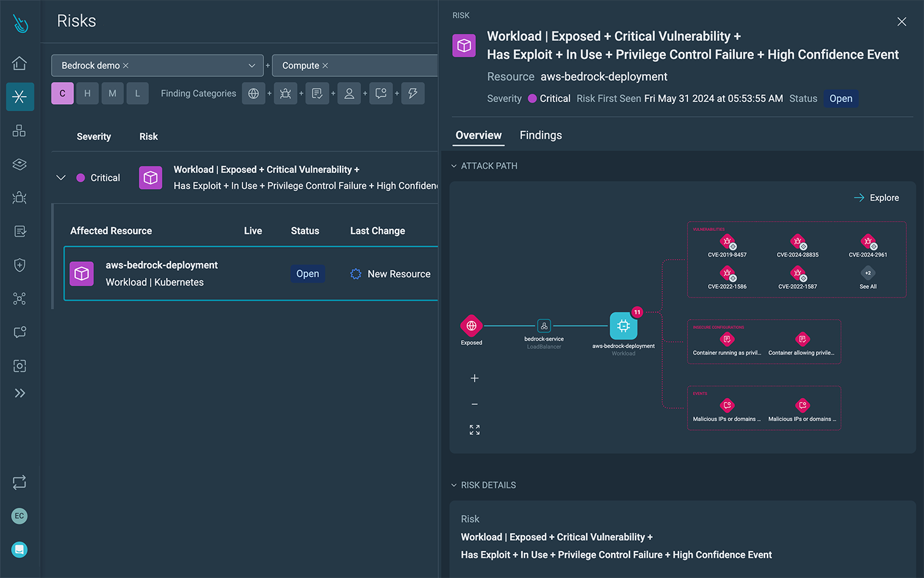The image size is (924, 578).
Task: Click the lightning high-confidence event filter icon
Action: [x=413, y=93]
